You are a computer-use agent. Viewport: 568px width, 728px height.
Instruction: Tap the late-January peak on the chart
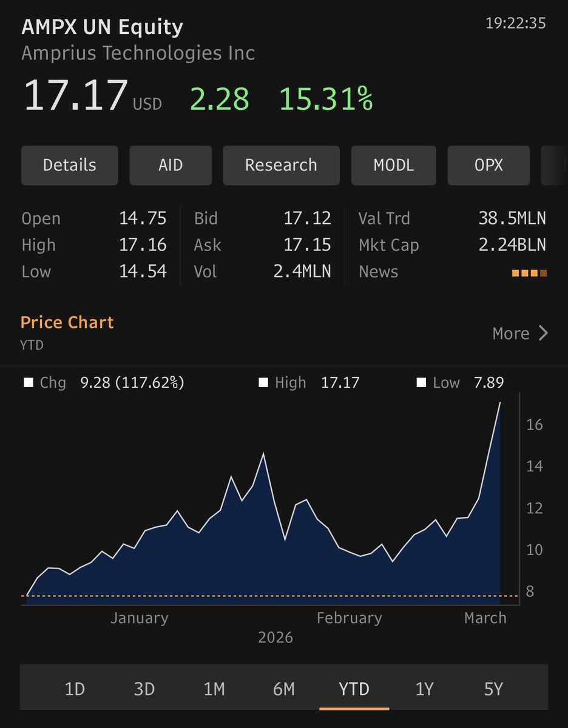263,454
